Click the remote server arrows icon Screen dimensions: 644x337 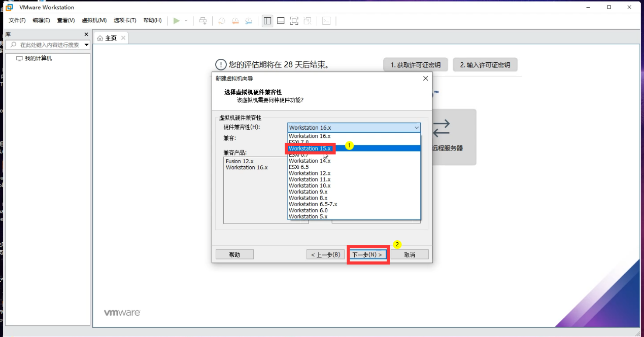pos(441,128)
